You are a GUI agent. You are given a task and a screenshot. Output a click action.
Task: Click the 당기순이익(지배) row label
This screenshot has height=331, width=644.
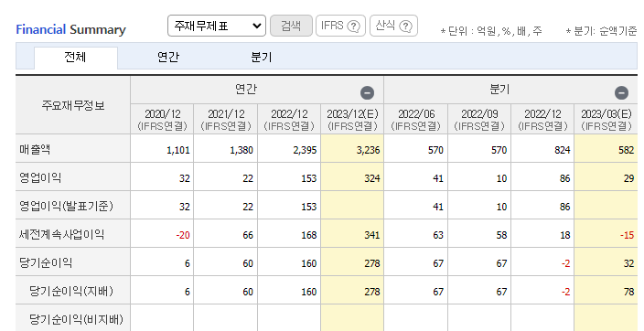click(71, 291)
